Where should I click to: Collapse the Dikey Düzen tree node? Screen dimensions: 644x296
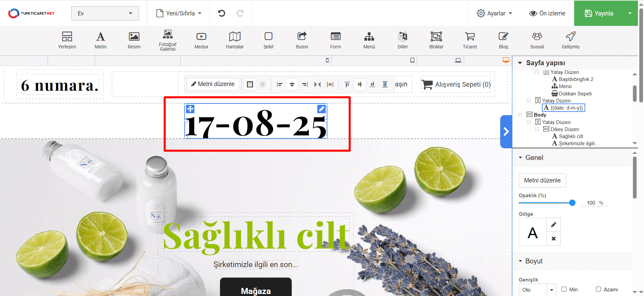[537, 129]
